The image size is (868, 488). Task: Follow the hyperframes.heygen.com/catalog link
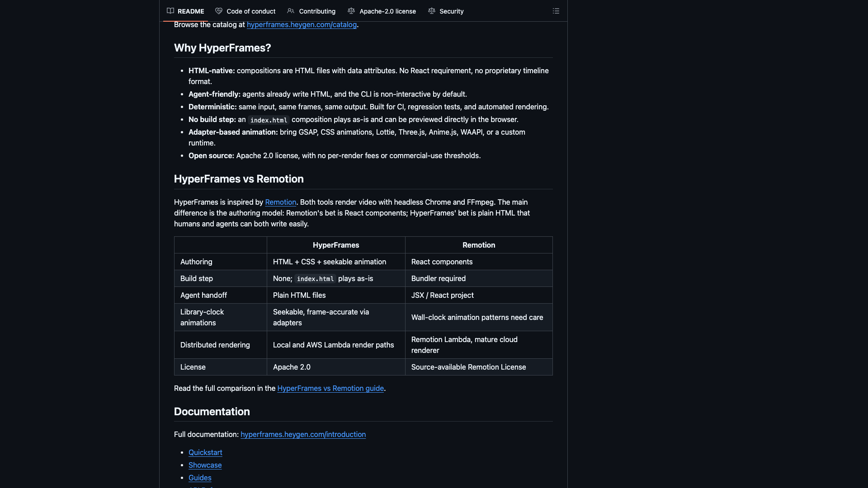(x=302, y=25)
